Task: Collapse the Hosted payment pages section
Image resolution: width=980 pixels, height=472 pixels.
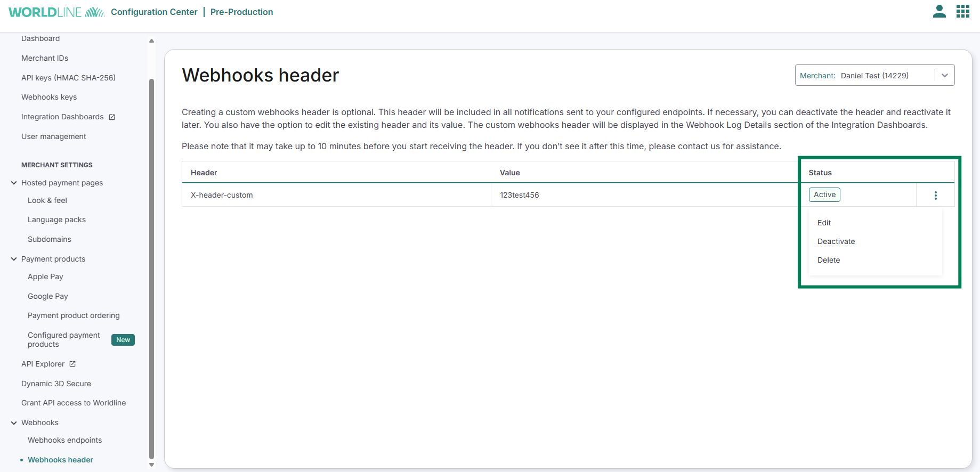Action: pos(14,183)
